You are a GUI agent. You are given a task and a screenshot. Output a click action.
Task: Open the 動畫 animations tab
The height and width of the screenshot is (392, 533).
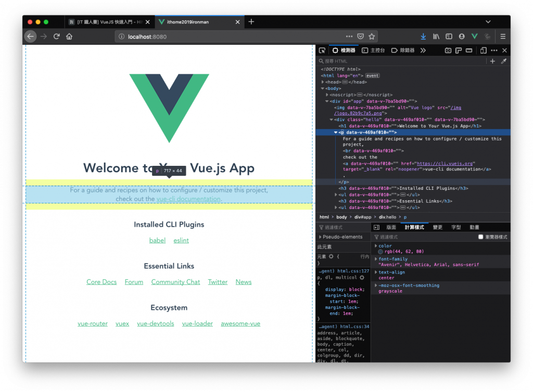pyautogui.click(x=474, y=227)
